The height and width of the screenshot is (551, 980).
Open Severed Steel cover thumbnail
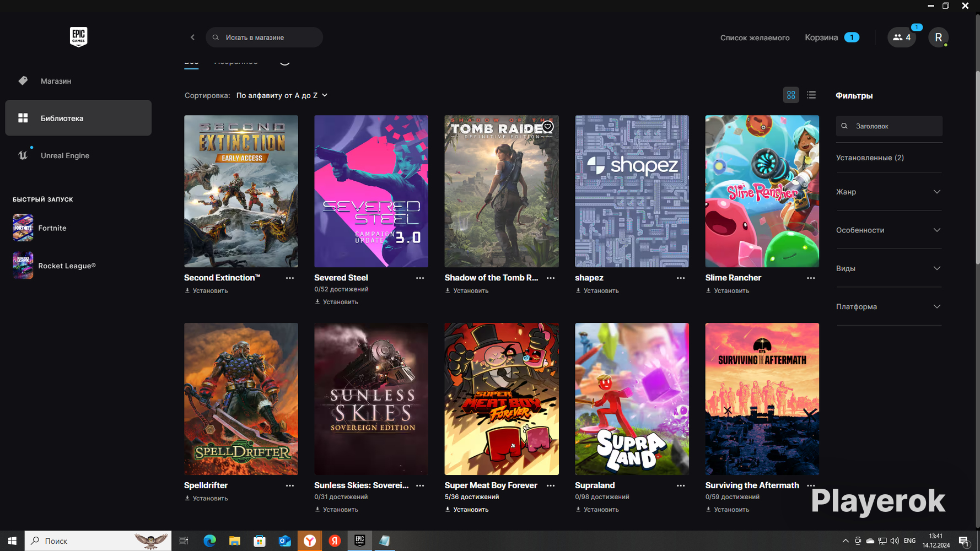(x=371, y=191)
